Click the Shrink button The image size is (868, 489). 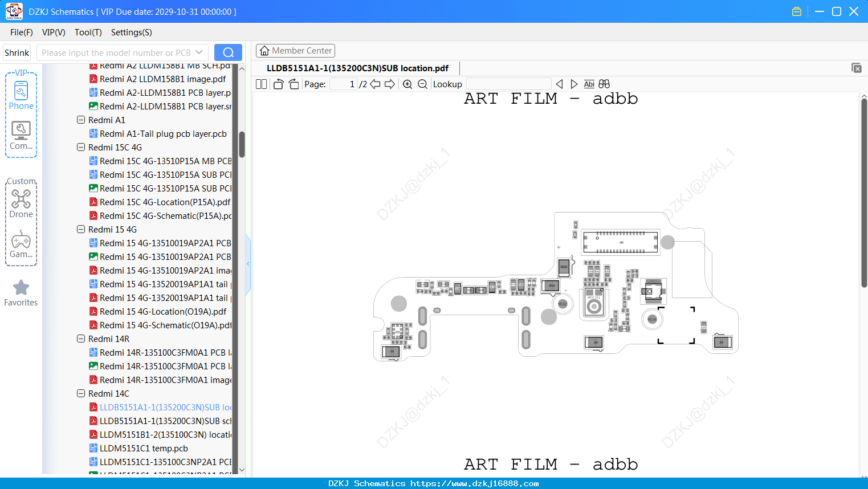pyautogui.click(x=17, y=52)
